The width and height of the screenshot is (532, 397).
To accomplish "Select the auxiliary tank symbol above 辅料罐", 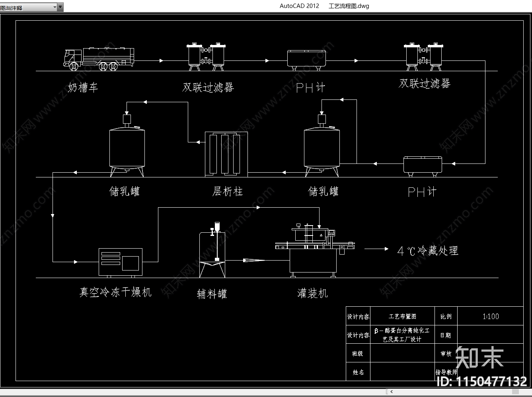I will coord(212,249).
